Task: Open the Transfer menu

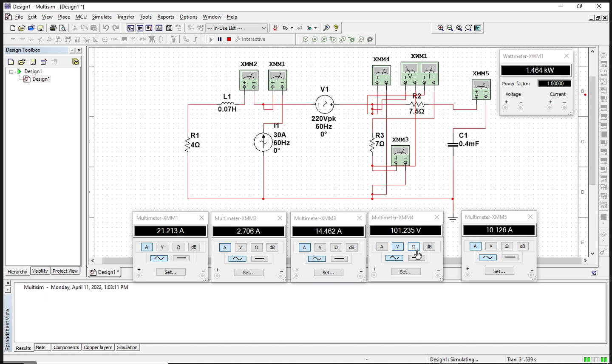Action: tap(125, 17)
